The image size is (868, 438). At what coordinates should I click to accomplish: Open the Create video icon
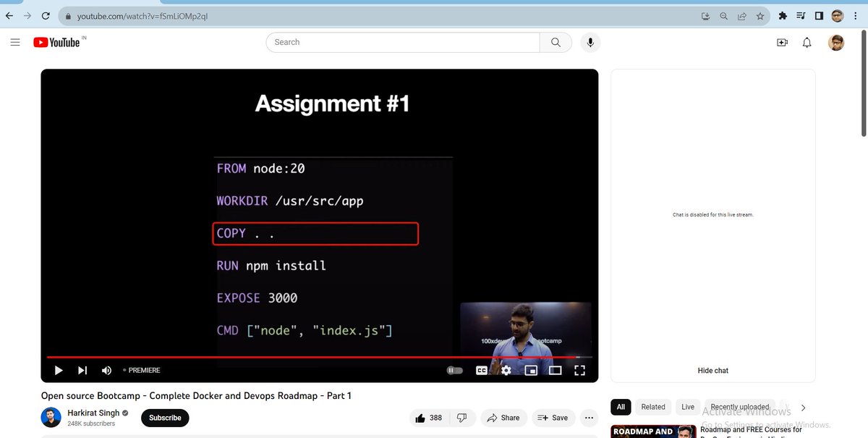click(782, 43)
